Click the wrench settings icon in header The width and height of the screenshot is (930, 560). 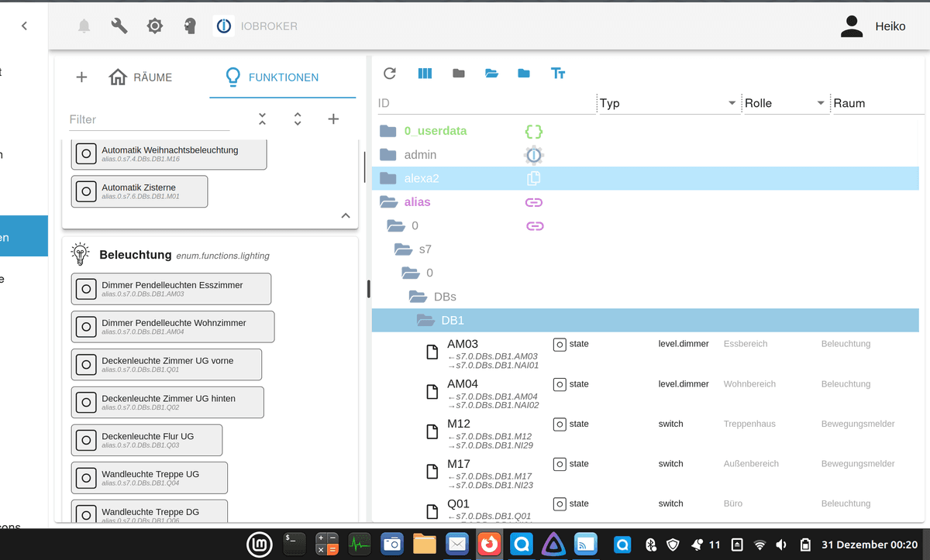119,26
